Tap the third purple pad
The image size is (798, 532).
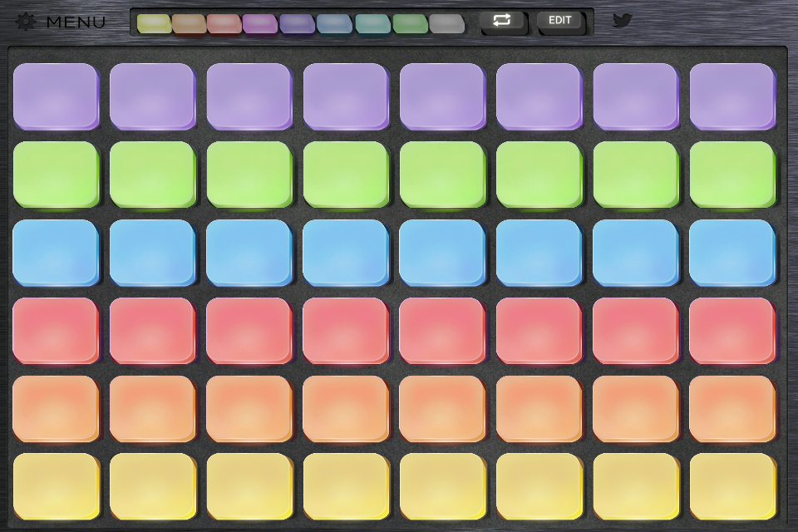[249, 96]
